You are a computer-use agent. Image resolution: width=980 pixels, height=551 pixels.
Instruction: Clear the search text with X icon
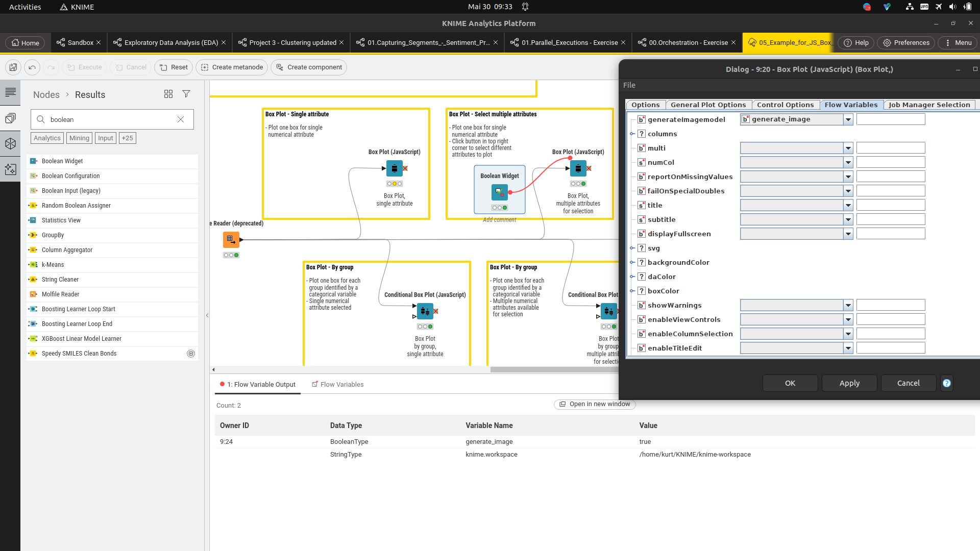coord(181,119)
